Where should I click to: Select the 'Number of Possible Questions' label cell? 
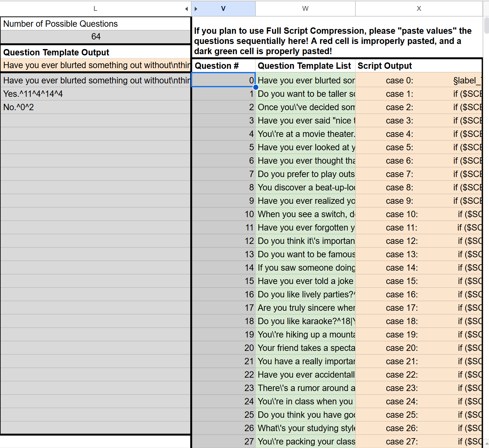[95, 24]
